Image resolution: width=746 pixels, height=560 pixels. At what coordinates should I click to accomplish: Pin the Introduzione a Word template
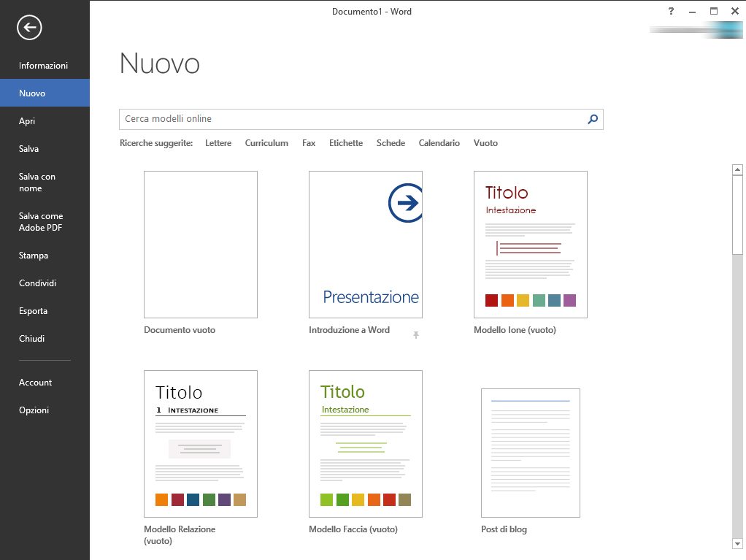click(x=416, y=334)
